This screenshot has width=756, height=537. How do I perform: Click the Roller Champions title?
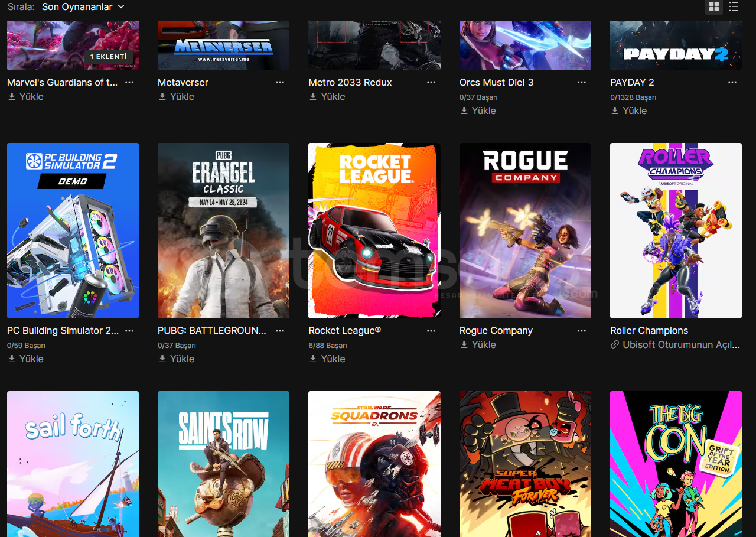pyautogui.click(x=649, y=330)
